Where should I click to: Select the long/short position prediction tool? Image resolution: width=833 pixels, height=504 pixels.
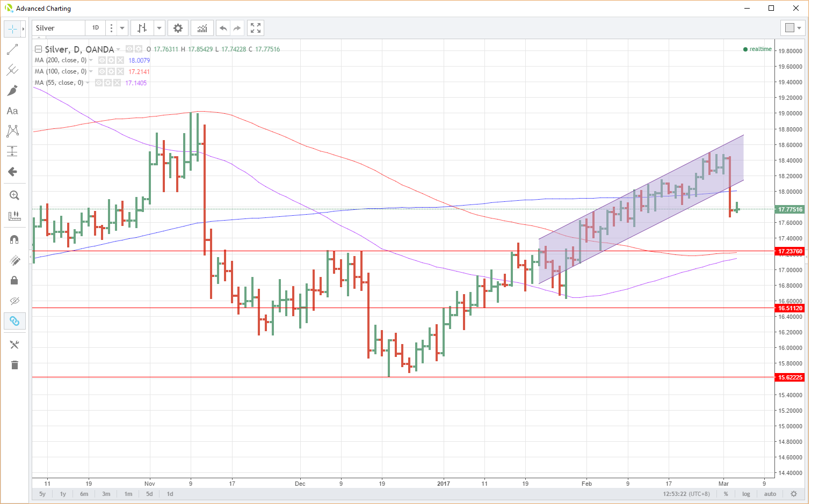pyautogui.click(x=12, y=151)
